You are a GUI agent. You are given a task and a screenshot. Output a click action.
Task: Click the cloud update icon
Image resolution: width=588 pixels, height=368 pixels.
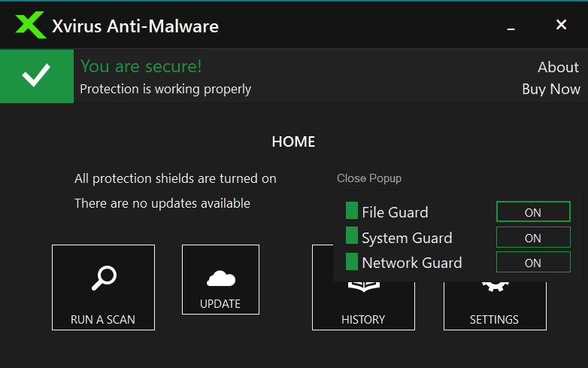click(x=220, y=278)
